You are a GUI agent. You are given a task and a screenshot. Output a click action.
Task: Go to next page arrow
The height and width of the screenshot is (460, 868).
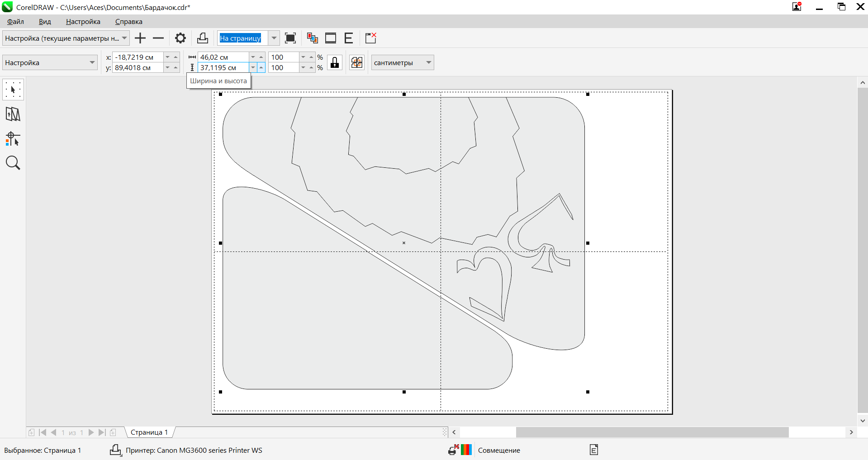pyautogui.click(x=91, y=432)
